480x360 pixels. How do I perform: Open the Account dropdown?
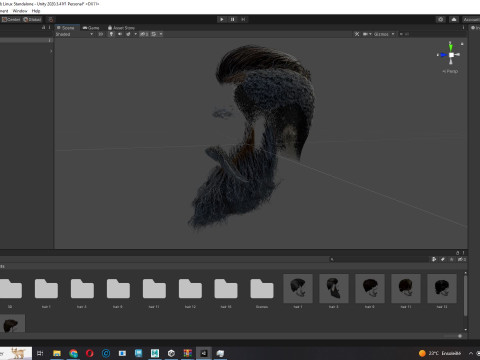pos(471,19)
